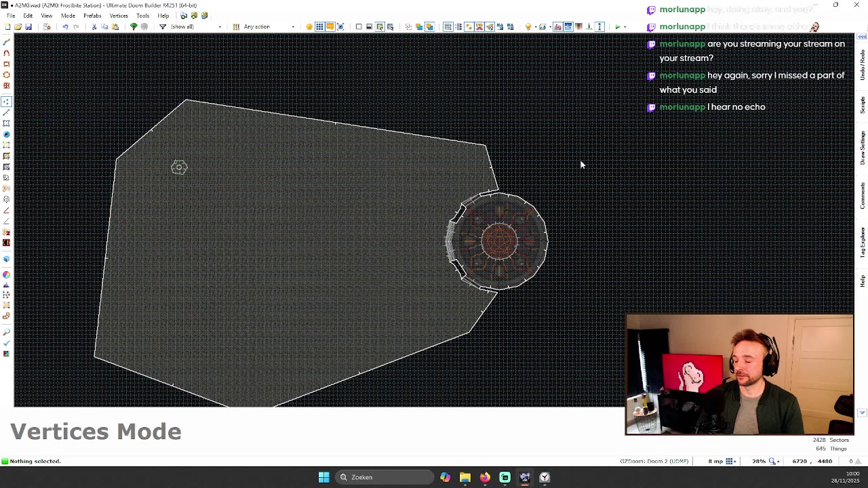Toggle the highlighted red bars view button
Viewport: 868px width, 488px height.
tap(558, 26)
